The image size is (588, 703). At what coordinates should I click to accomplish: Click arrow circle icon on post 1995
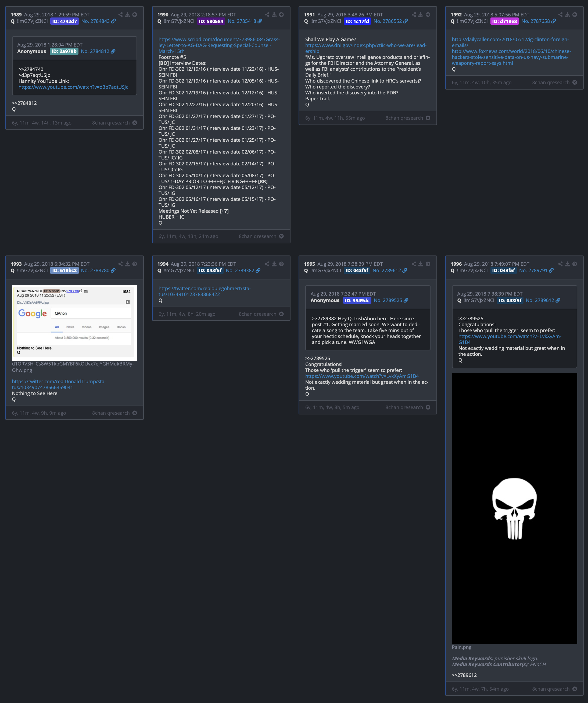428,264
